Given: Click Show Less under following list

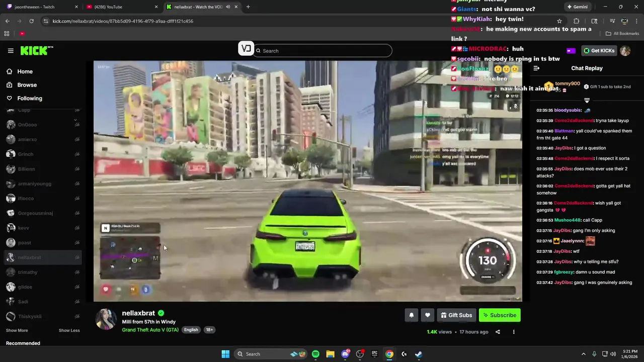Looking at the screenshot, I should pos(69,330).
